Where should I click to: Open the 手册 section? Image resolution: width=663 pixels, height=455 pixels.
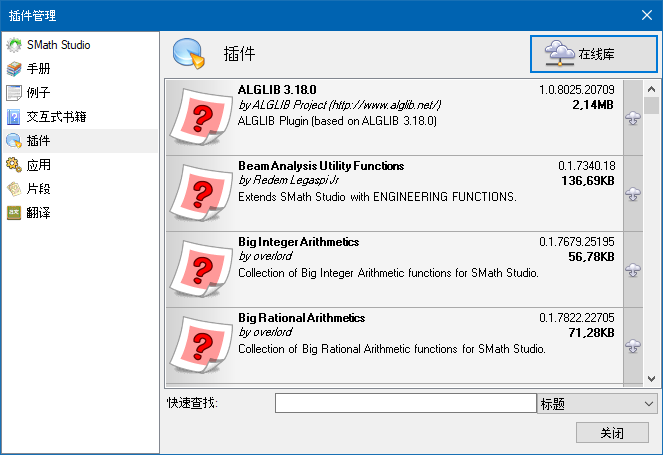[x=80, y=69]
